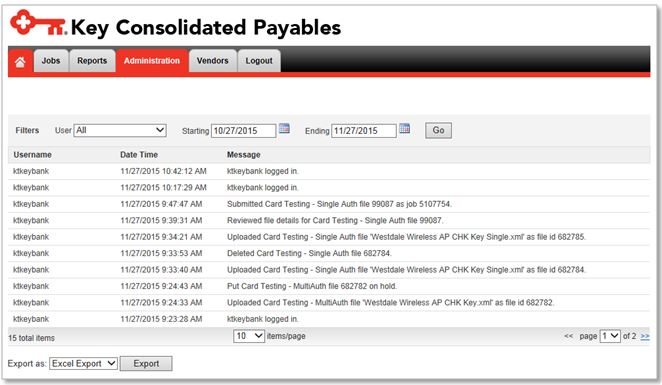The image size is (662, 385).
Task: Click the 9:24:33 AM timestamp cell
Action: pos(161,303)
